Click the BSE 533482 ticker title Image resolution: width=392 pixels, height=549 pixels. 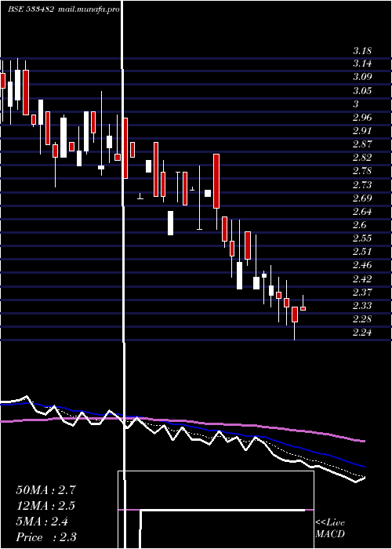click(x=31, y=9)
